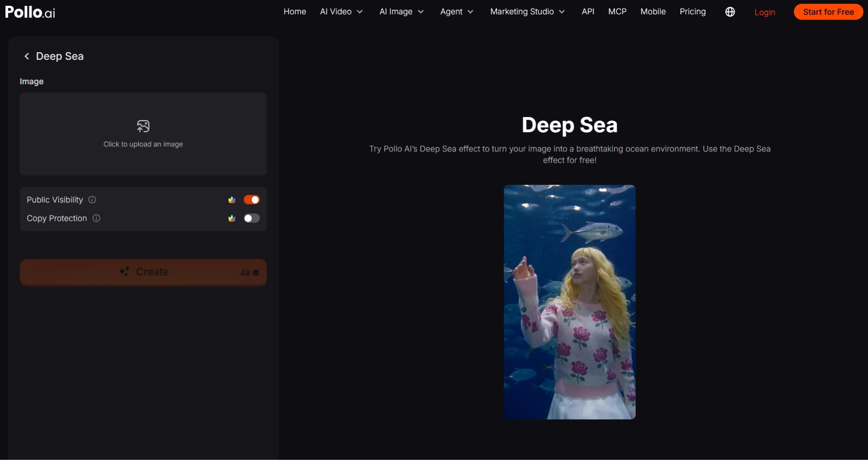868x460 pixels.
Task: Click the Pollo.ai logo
Action: pyautogui.click(x=30, y=12)
